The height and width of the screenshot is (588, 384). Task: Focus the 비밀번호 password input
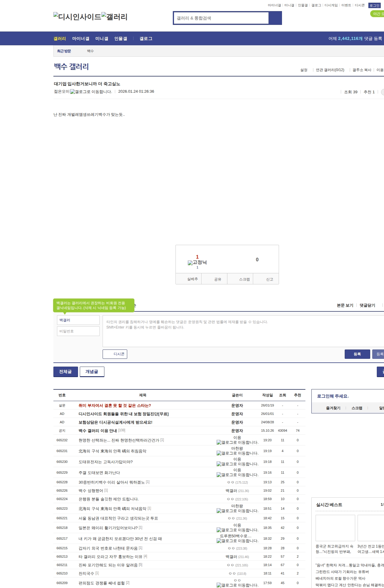coord(78,331)
